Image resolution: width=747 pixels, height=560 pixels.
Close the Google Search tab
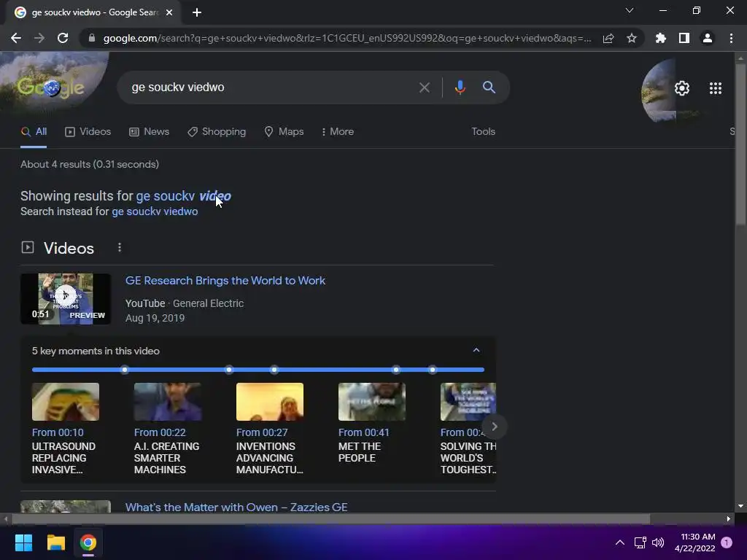169,12
